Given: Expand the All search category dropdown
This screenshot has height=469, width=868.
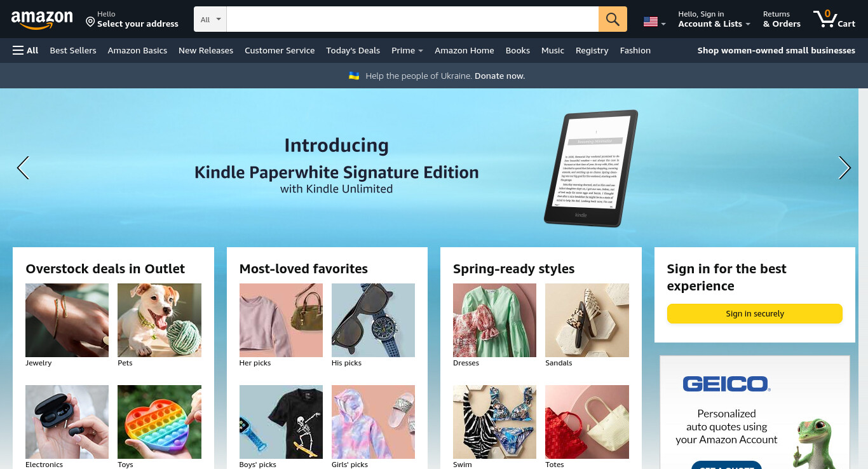Looking at the screenshot, I should pos(210,19).
